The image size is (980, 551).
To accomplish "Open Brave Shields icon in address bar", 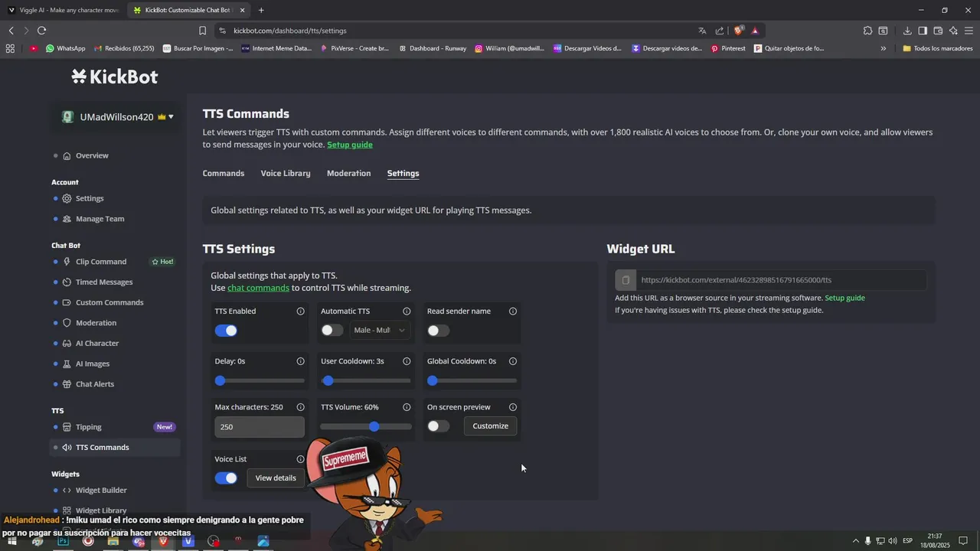I will 738,31.
